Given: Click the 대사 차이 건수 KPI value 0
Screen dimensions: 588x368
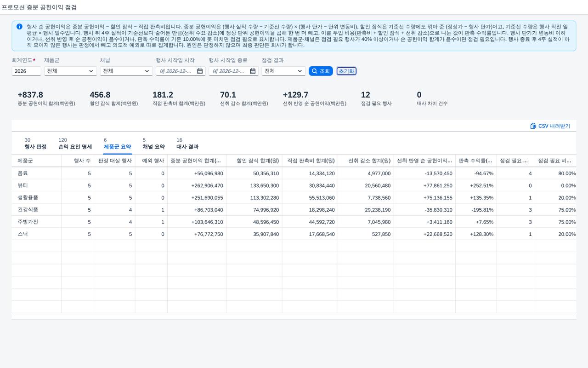Looking at the screenshot, I should 419,95.
